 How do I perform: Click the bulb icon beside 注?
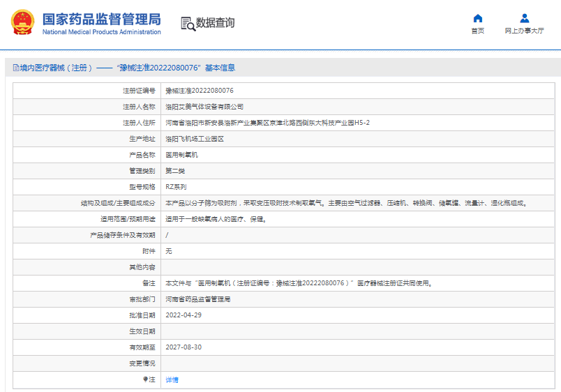pyautogui.click(x=145, y=379)
